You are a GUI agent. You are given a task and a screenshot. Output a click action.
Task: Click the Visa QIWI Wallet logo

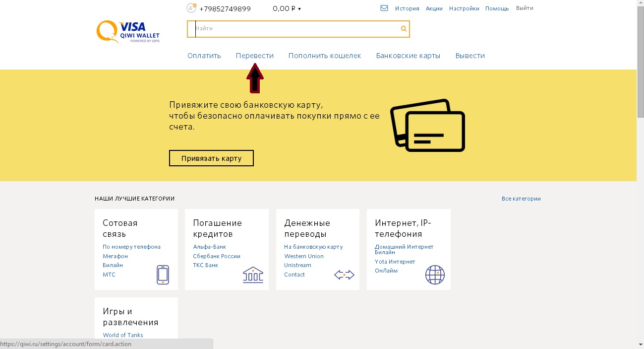click(x=128, y=32)
